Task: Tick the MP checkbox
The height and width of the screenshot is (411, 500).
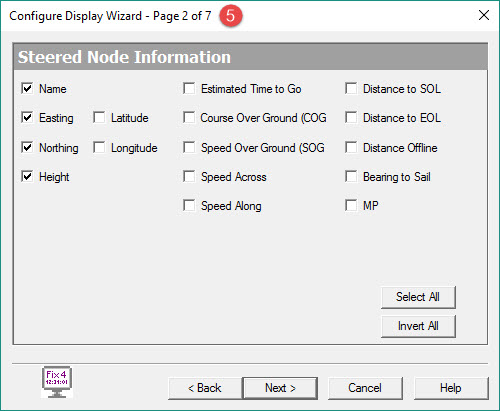Action: point(351,206)
